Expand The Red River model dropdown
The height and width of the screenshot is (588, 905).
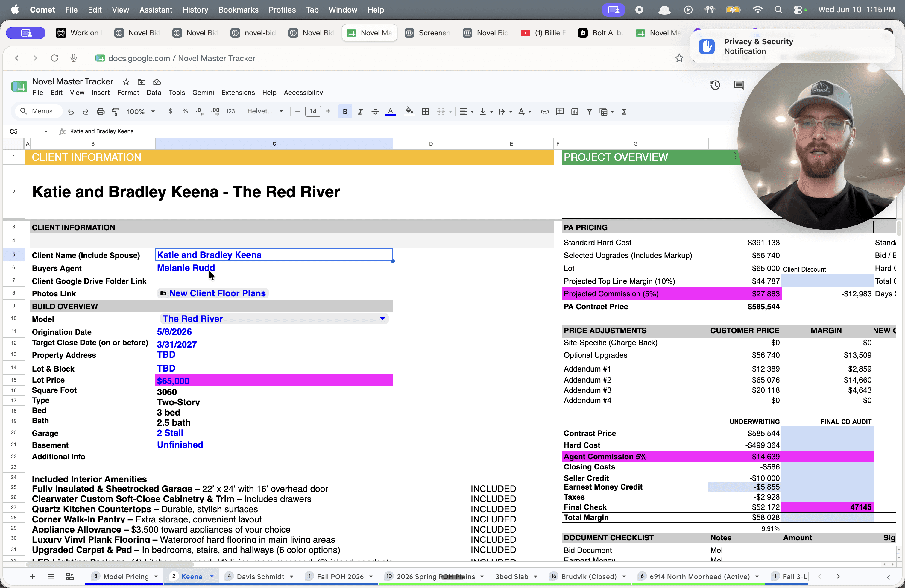pyautogui.click(x=382, y=319)
